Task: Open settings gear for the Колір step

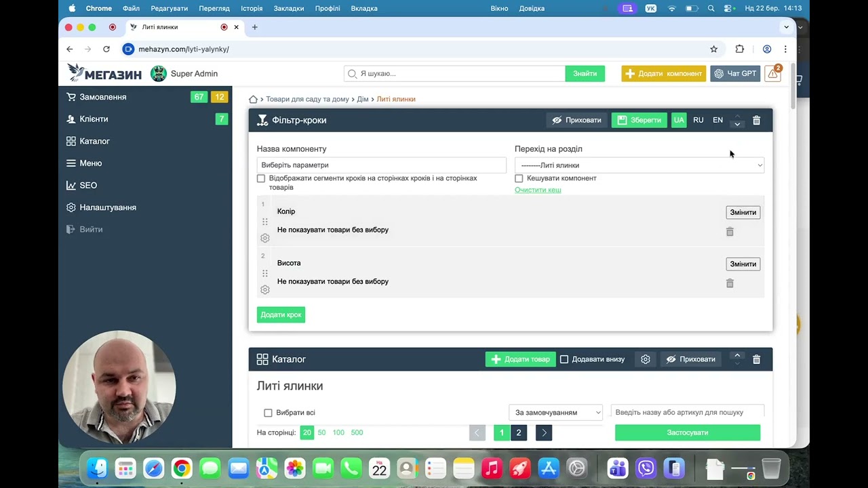Action: coord(265,238)
